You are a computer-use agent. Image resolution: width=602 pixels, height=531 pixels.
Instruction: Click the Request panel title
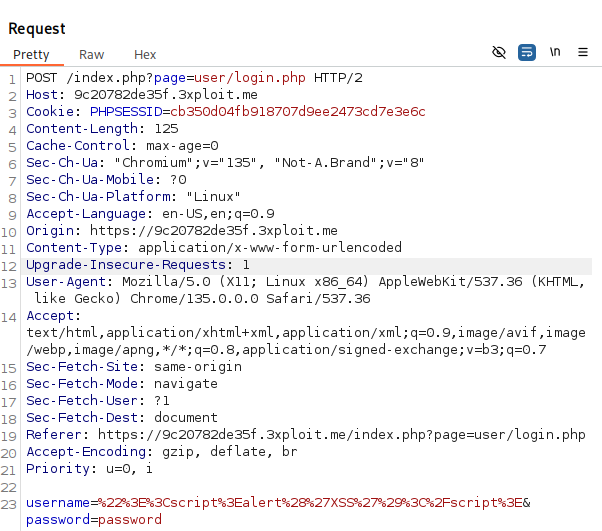click(37, 29)
